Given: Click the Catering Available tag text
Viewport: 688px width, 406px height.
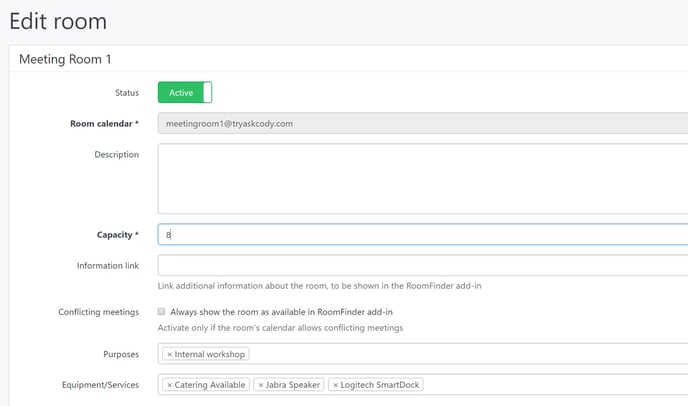Looking at the screenshot, I should point(210,385).
